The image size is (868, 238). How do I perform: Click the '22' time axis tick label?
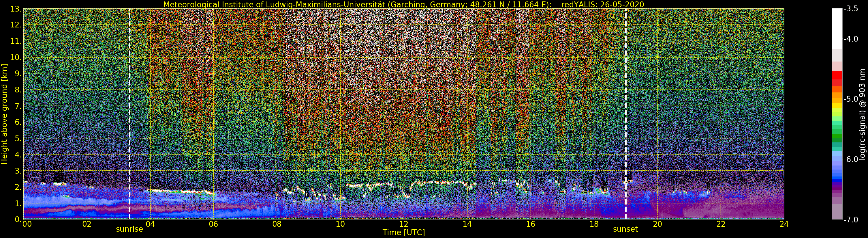721,224
